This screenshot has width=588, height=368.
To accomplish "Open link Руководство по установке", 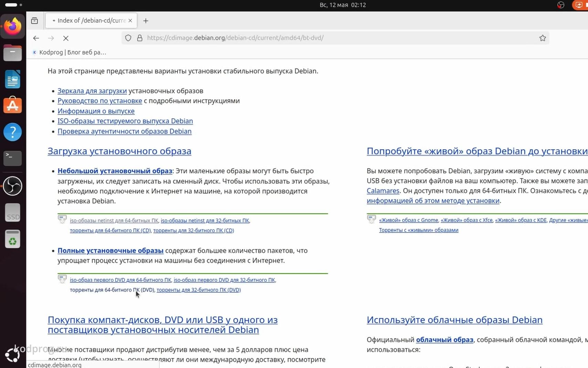I will point(100,101).
